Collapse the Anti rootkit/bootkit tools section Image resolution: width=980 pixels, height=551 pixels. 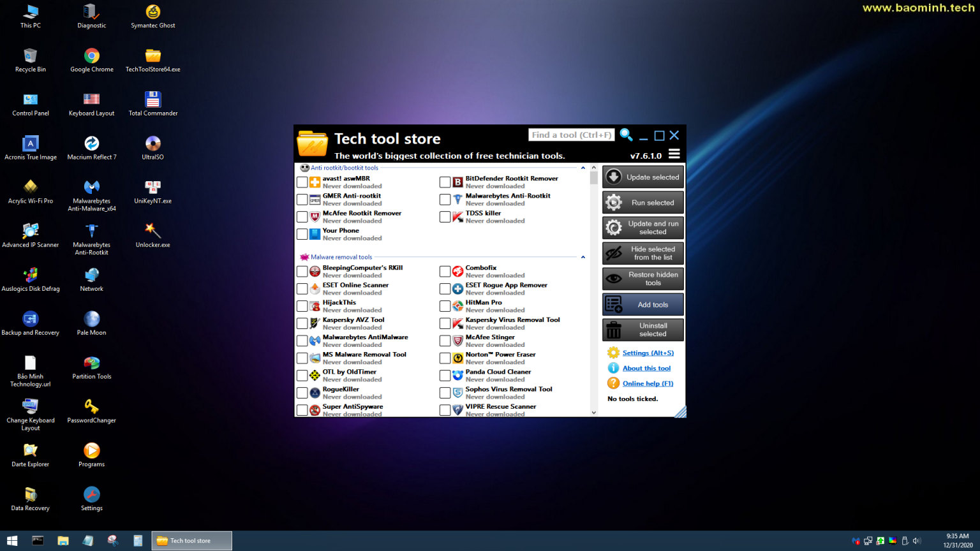coord(583,168)
